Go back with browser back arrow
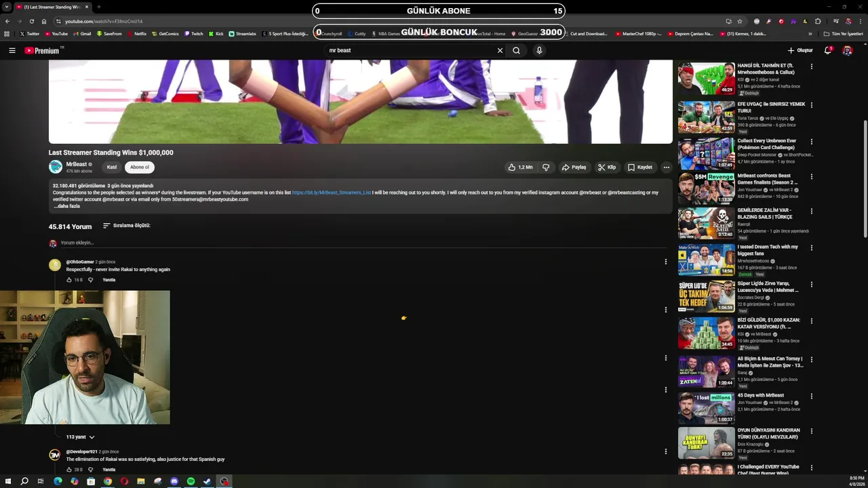 (x=7, y=21)
